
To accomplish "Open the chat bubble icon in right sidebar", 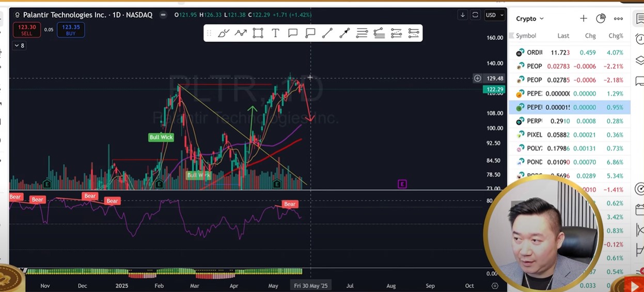I will pyautogui.click(x=640, y=81).
